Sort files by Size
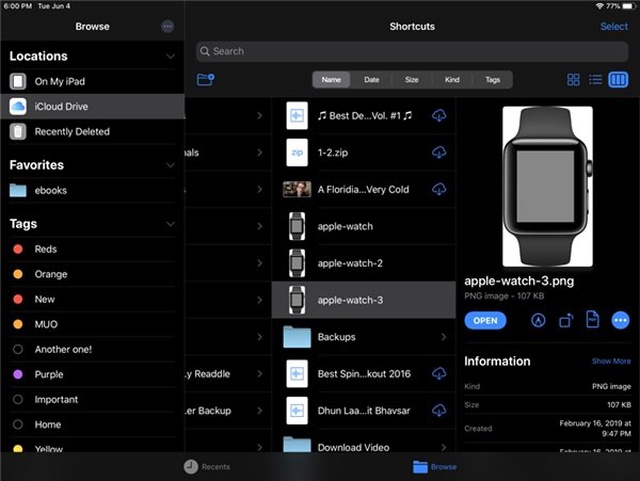Image resolution: width=640 pixels, height=481 pixels. pyautogui.click(x=411, y=80)
